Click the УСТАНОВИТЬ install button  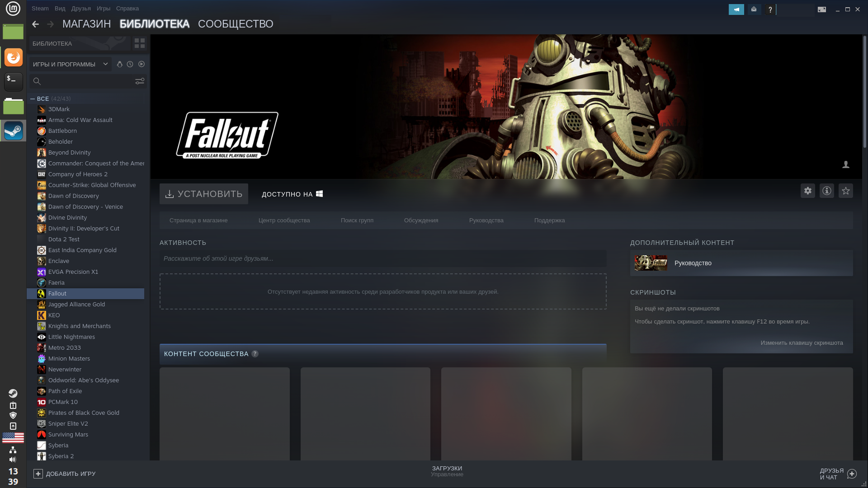[204, 194]
